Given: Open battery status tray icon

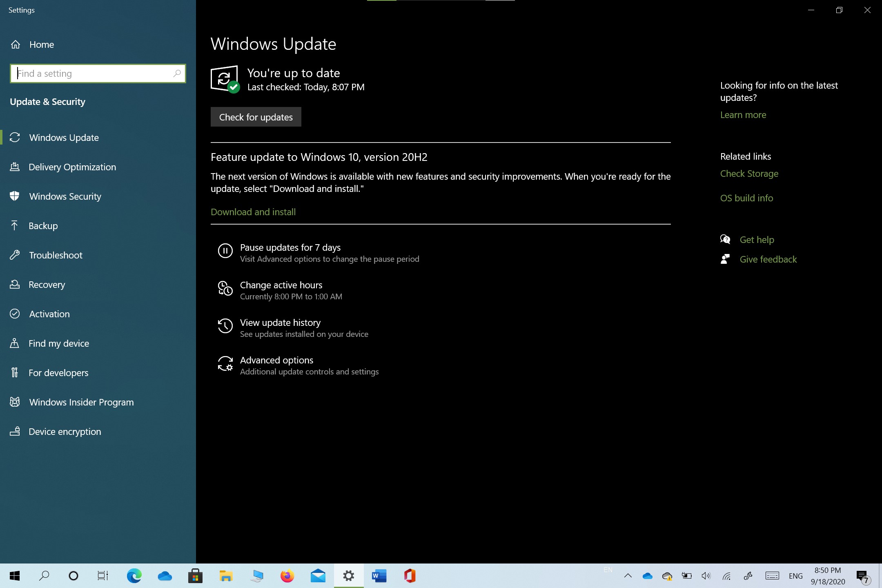Looking at the screenshot, I should click(686, 576).
